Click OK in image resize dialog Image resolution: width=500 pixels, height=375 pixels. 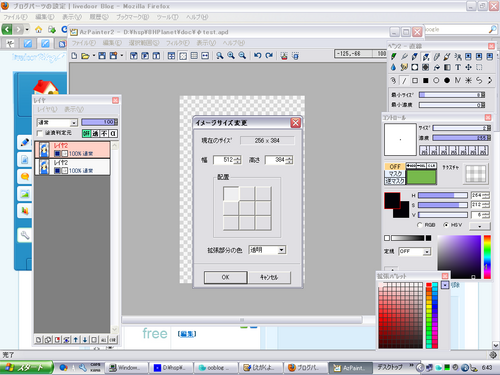(x=226, y=277)
